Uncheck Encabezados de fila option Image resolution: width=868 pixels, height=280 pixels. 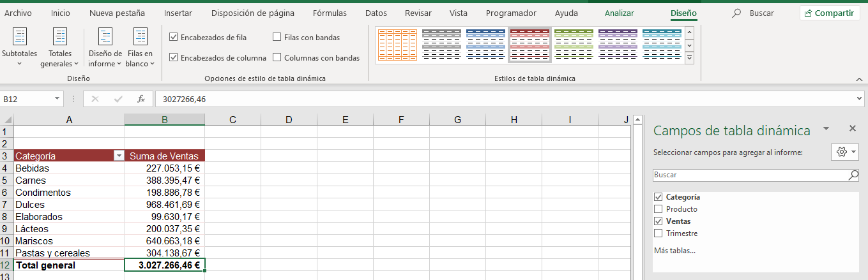173,38
